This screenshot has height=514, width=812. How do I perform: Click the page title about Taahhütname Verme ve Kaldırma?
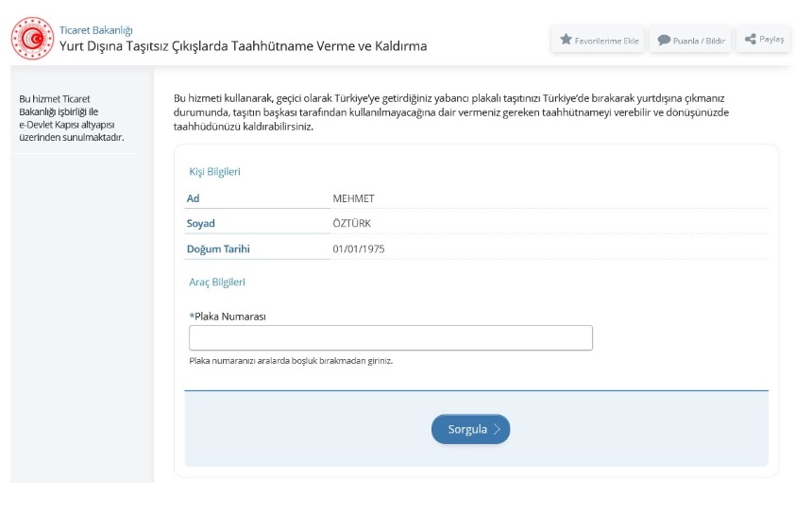243,46
